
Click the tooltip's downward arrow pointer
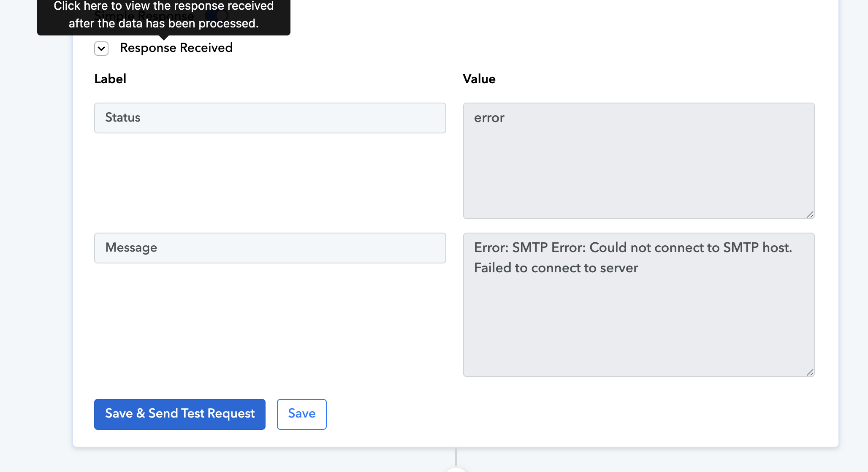[x=164, y=38]
